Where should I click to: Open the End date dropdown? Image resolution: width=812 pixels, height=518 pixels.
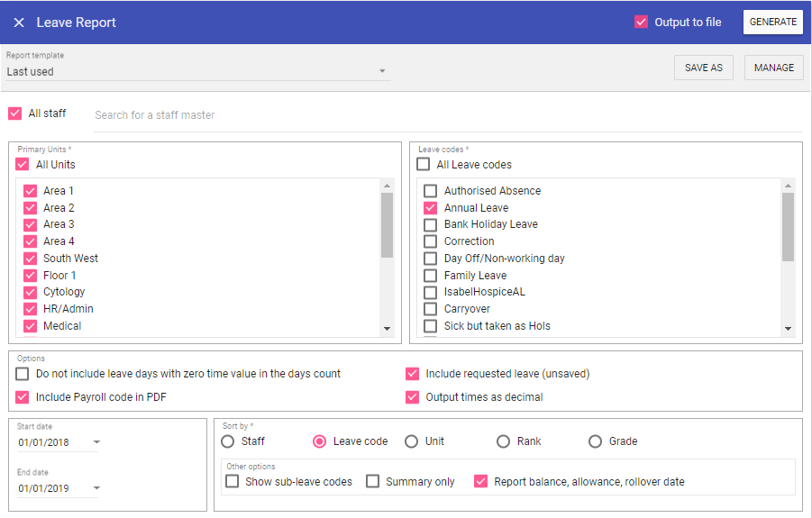[x=96, y=488]
